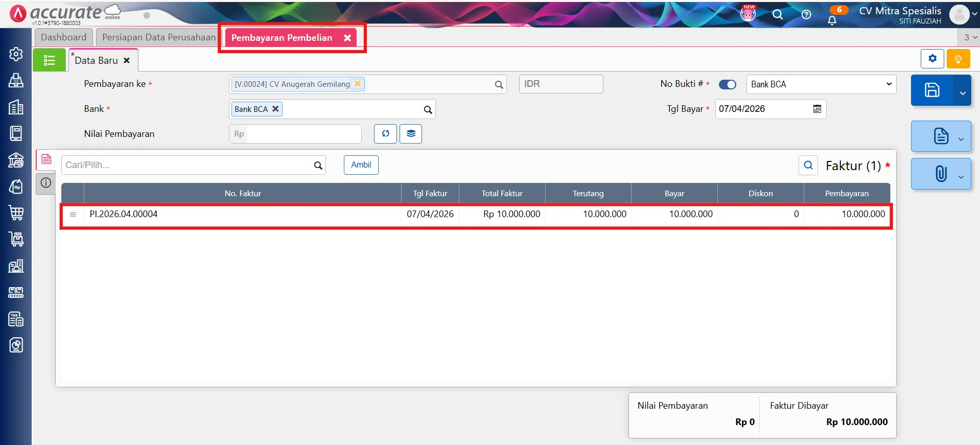Click the No. Faktur column header
Image resolution: width=980 pixels, height=445 pixels.
(243, 194)
